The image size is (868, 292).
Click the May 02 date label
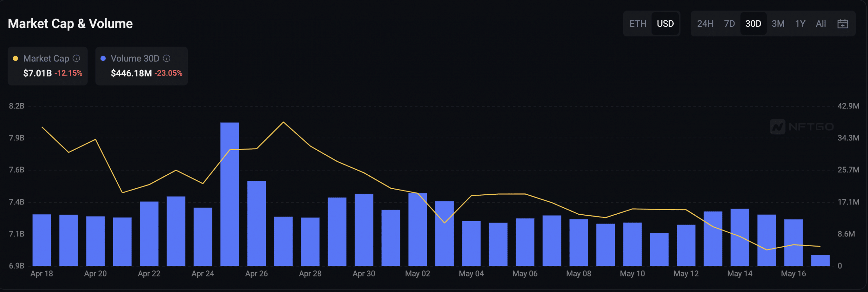(x=417, y=273)
